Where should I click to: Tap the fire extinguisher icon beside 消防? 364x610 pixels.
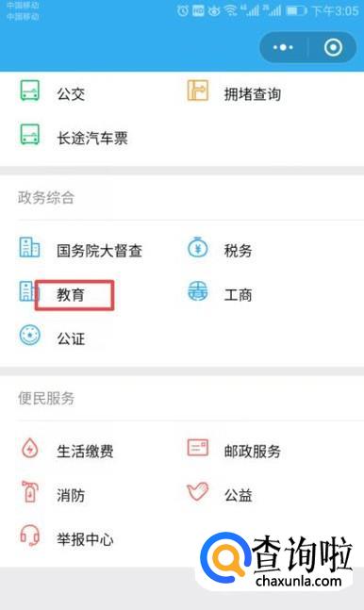tap(30, 492)
